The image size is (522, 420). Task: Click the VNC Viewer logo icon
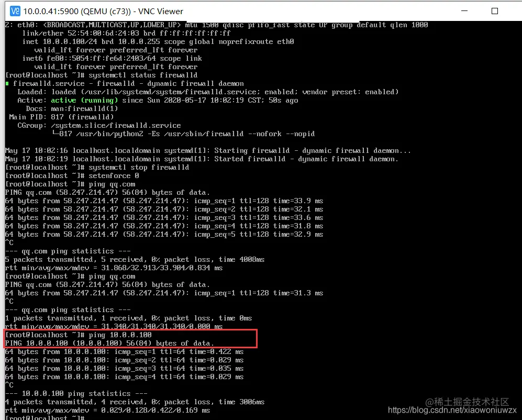tap(15, 12)
